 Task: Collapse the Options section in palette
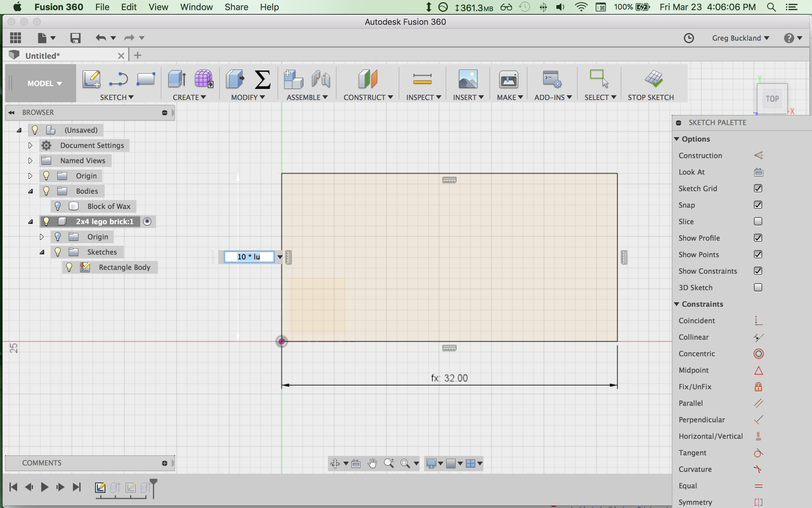[x=677, y=139]
